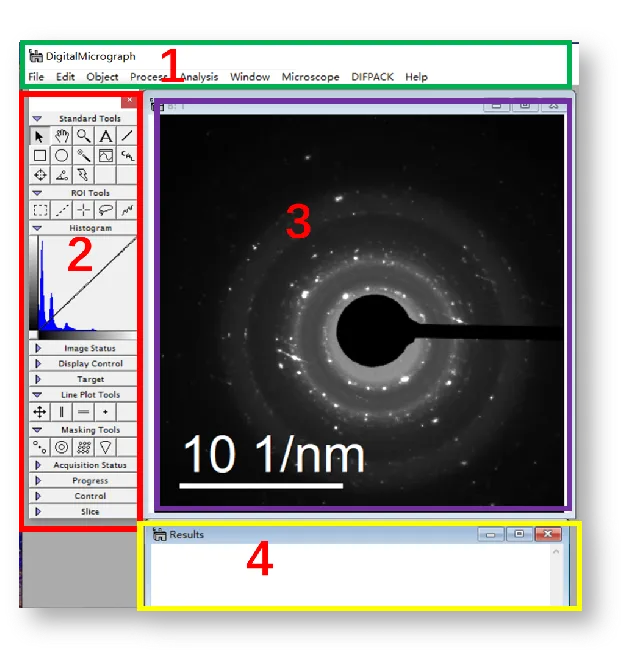Select the oval annotation tool

[x=62, y=155]
